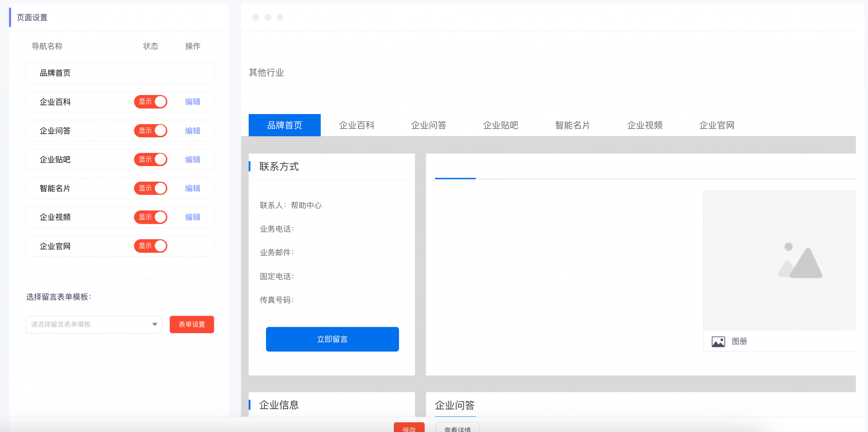Toggle display switch for 企业视频
The height and width of the screenshot is (432, 868).
click(x=151, y=217)
